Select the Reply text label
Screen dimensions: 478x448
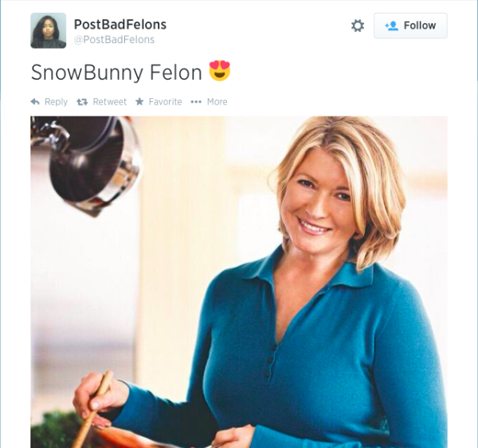[56, 101]
